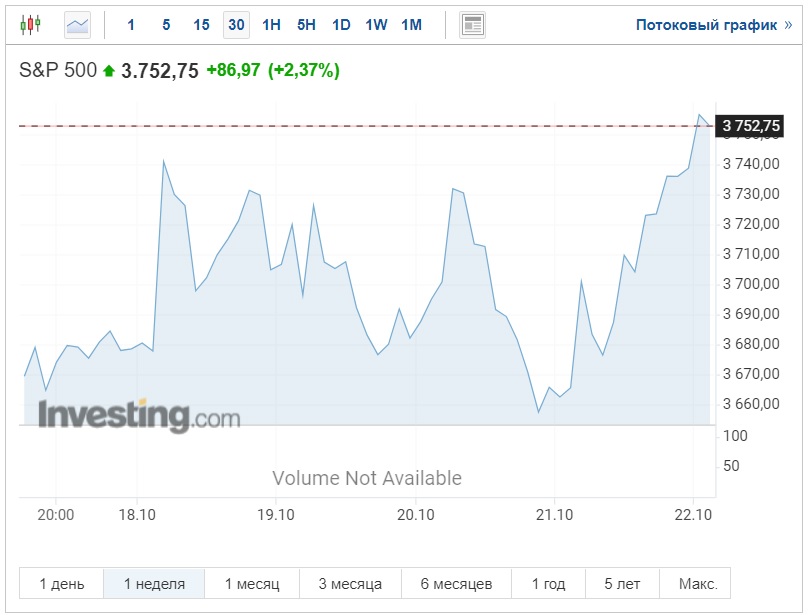This screenshot has width=809, height=615.
Task: Click the 3 690,00 axis label
Action: click(751, 314)
